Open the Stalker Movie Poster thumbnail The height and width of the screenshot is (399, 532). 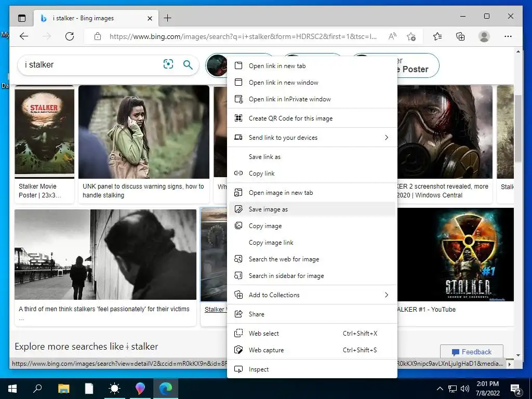click(x=45, y=132)
